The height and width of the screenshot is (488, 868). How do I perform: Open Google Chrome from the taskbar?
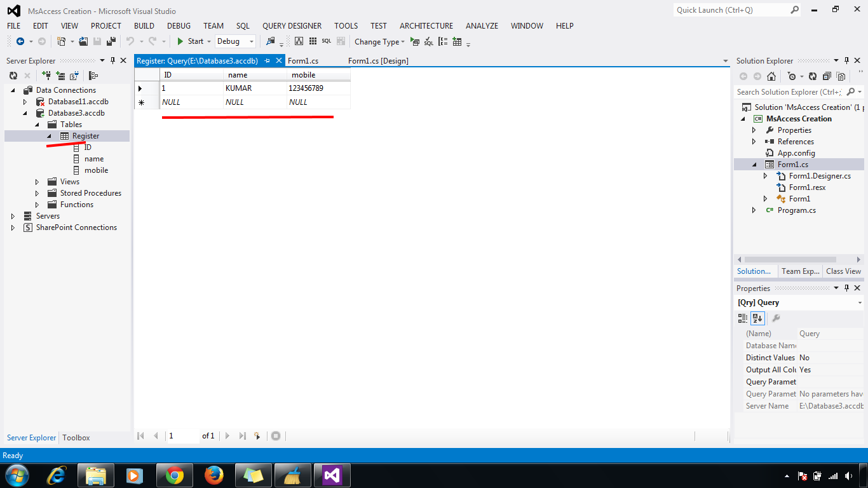coord(174,475)
